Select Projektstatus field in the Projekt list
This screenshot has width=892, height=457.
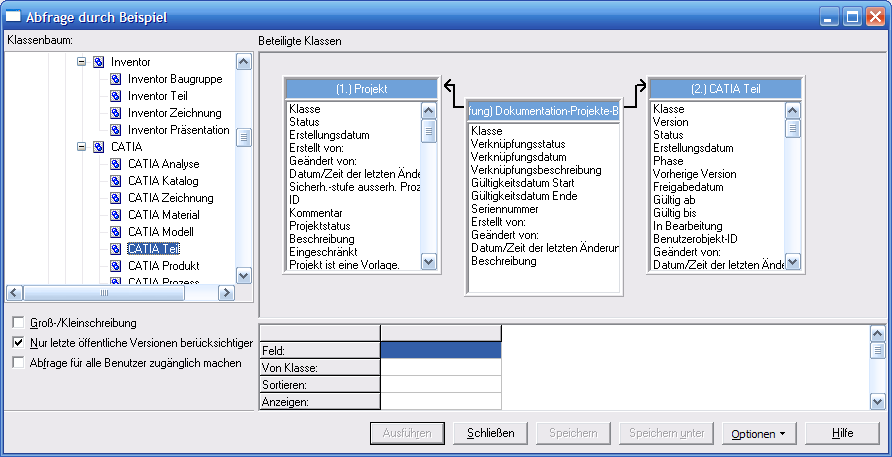point(320,226)
